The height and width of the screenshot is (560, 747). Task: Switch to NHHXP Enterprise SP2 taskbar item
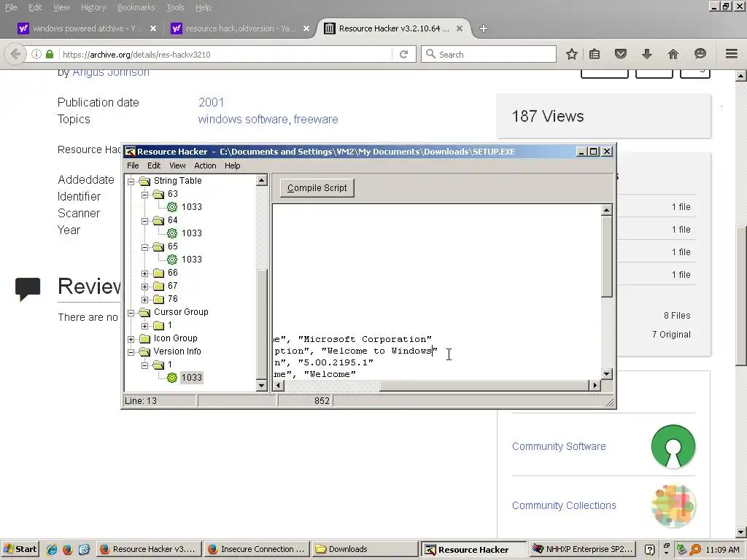click(583, 549)
